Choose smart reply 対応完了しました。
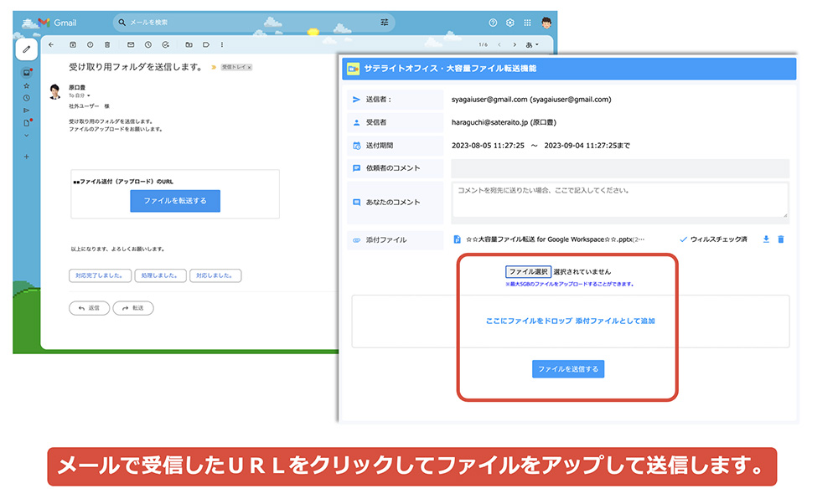The height and width of the screenshot is (504, 838). point(100,275)
